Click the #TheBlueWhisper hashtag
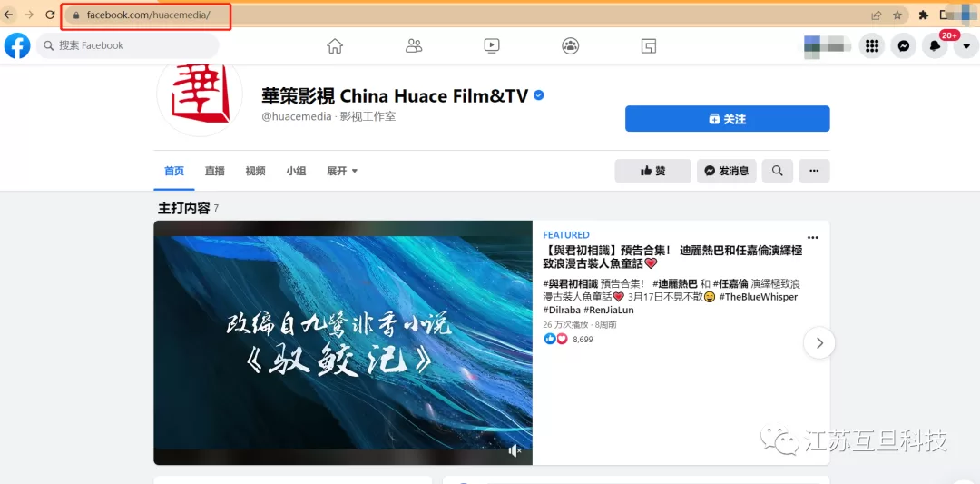 (x=758, y=297)
